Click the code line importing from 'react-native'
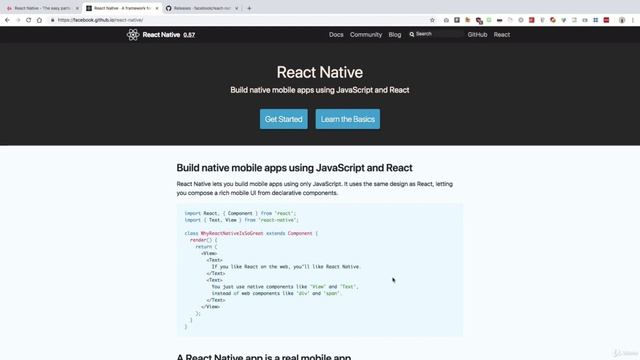 click(x=242, y=220)
